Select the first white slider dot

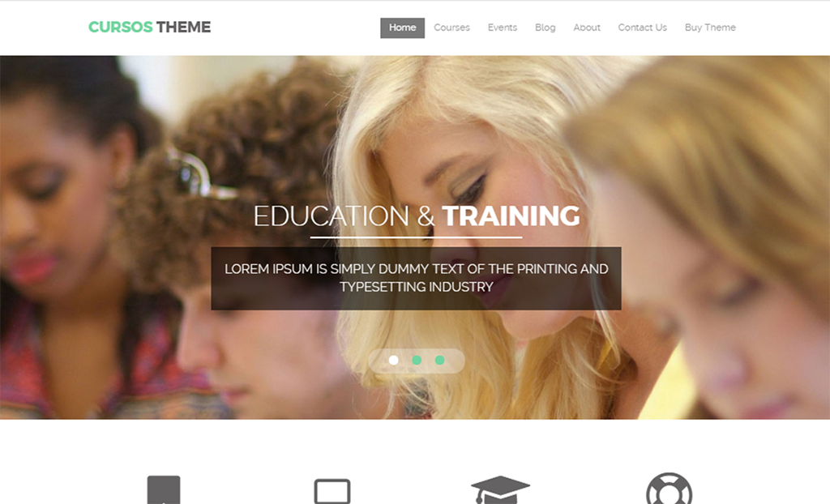(393, 360)
